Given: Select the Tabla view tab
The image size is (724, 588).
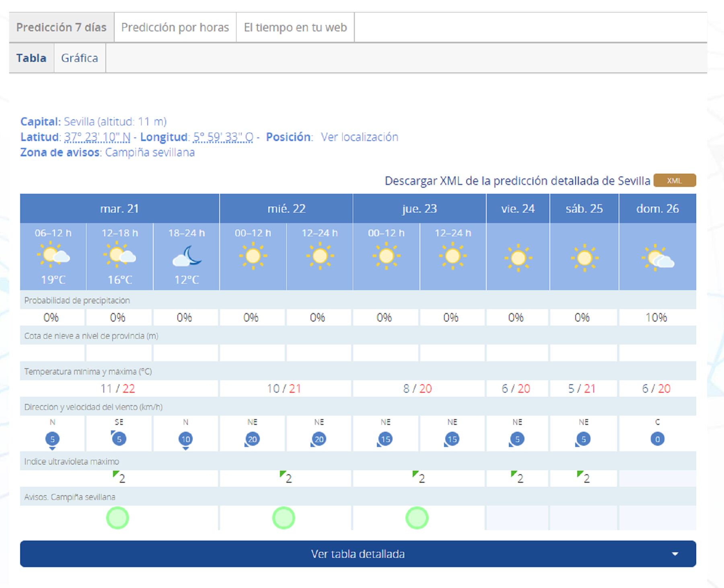Looking at the screenshot, I should pos(31,58).
